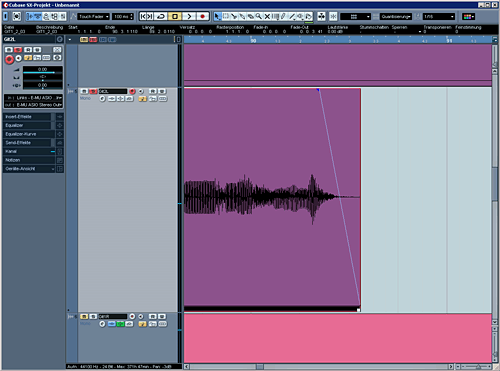Select the Draw pencil tool
500x371 pixels.
284,16
